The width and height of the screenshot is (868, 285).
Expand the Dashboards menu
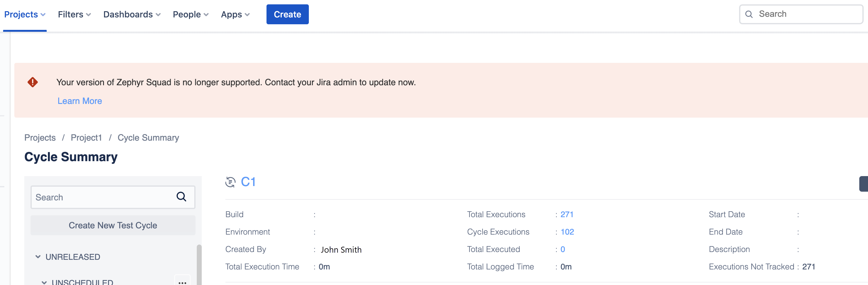[132, 15]
